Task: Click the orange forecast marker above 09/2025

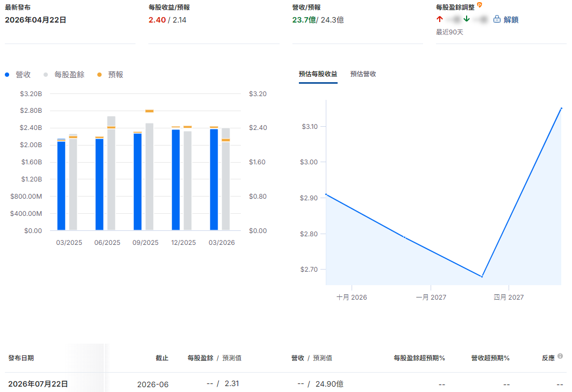Action: 149,111
